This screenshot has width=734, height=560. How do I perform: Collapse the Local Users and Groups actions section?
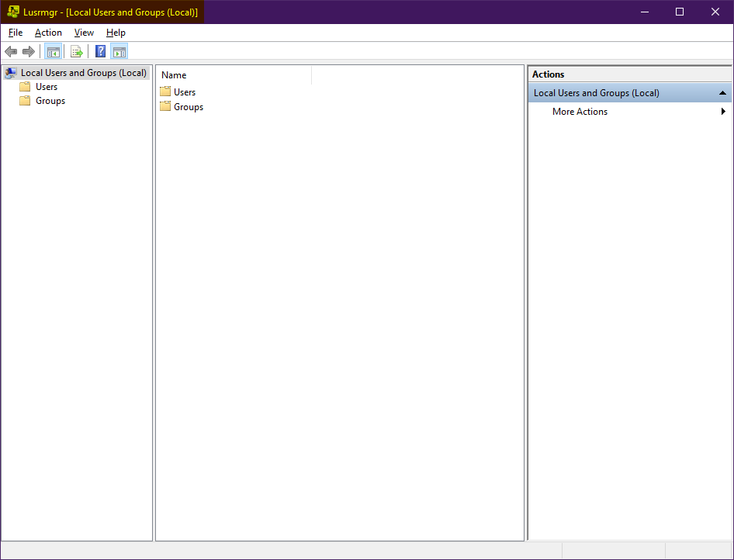point(722,93)
